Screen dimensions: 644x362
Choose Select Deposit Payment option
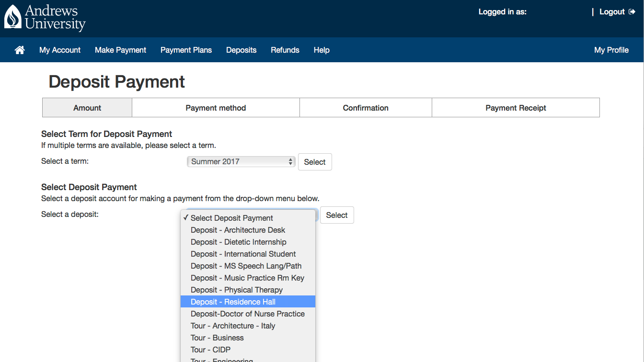click(248, 218)
